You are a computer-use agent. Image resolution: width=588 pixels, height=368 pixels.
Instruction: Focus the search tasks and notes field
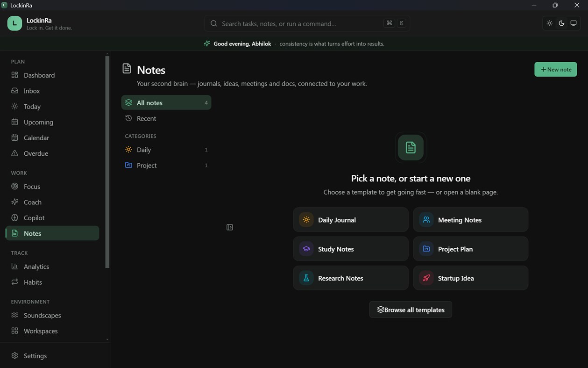307,23
